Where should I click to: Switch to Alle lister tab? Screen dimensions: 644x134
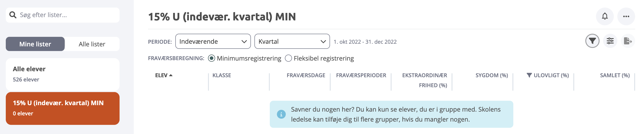[92, 44]
